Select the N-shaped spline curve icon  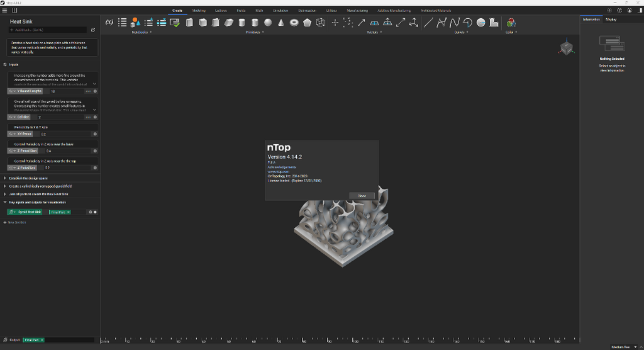point(455,22)
